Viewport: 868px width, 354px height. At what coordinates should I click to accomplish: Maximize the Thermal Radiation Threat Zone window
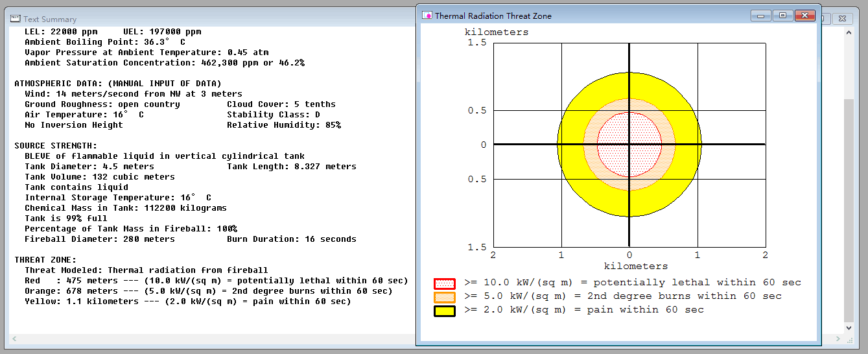[x=783, y=15]
